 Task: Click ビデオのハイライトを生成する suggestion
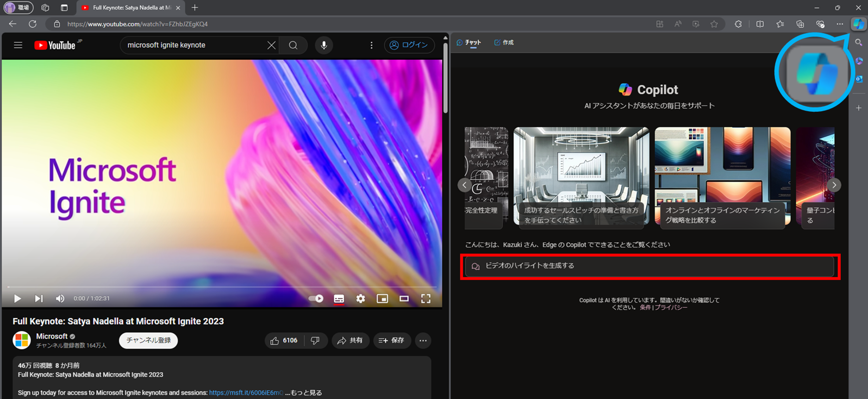click(x=650, y=266)
